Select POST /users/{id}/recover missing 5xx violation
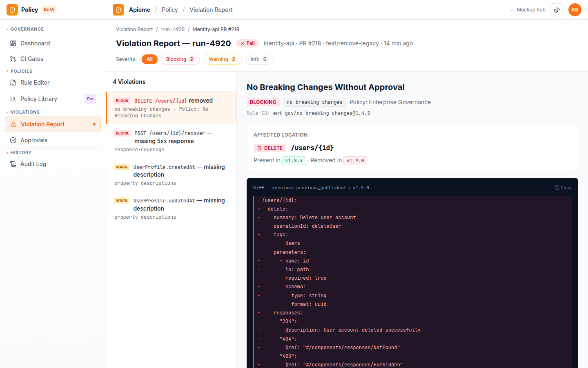 [x=171, y=141]
